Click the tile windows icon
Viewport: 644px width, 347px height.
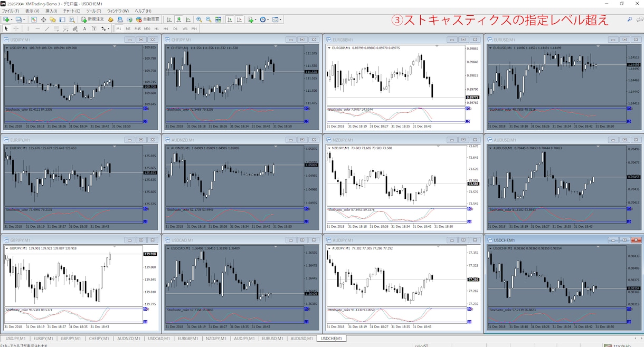[x=218, y=20]
